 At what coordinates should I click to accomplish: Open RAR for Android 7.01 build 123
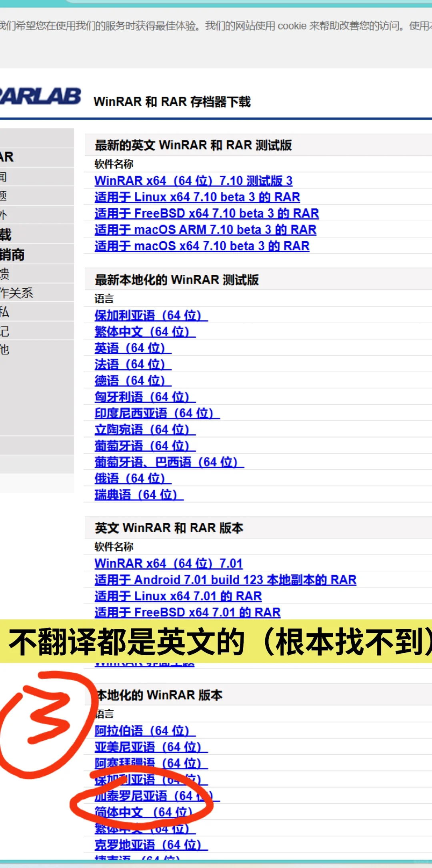pos(226,580)
